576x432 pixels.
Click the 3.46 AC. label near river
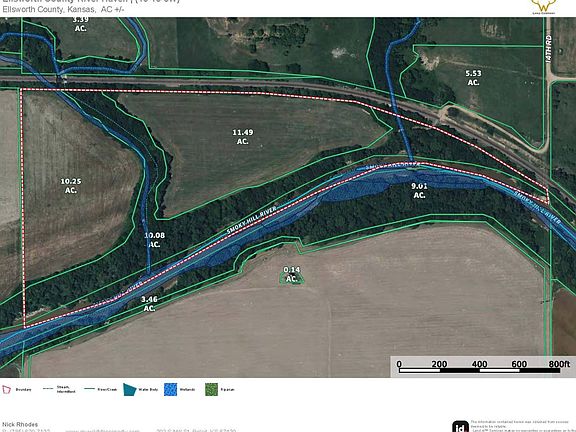click(x=149, y=304)
